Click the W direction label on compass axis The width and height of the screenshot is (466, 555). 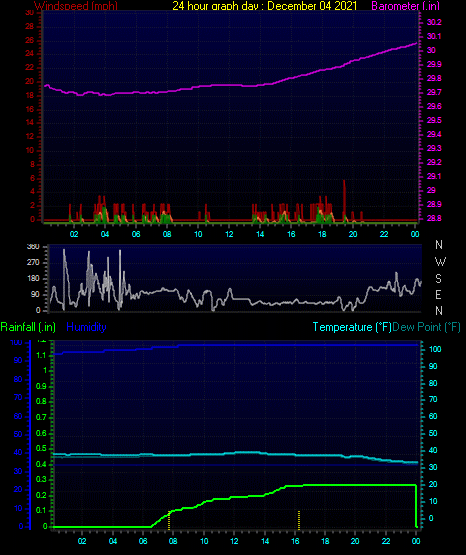click(x=440, y=262)
